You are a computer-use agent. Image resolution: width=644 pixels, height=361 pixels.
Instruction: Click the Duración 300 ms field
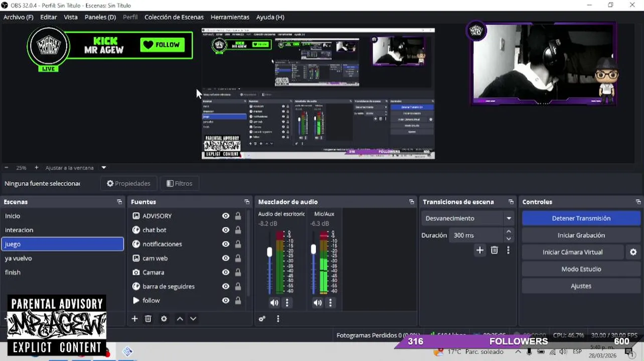coord(477,235)
